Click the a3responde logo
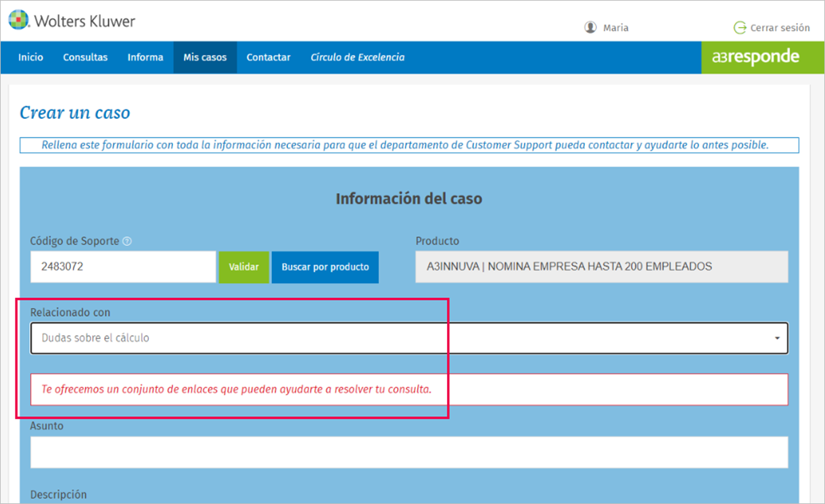This screenshot has height=504, width=825. tap(756, 57)
